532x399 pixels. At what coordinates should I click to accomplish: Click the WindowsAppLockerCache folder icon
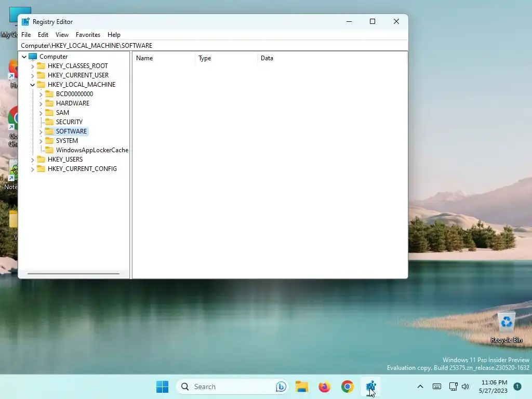coord(49,150)
